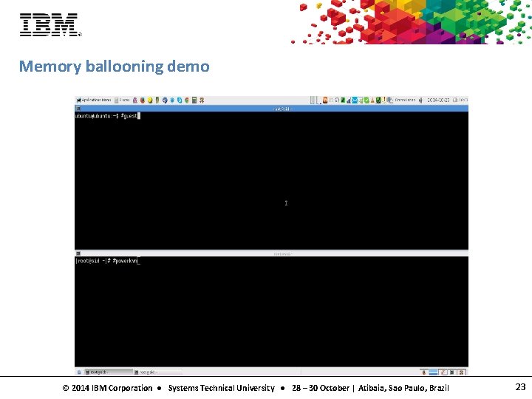The width and height of the screenshot is (532, 399).
Task: Click show desktop icon in bottom taskbar
Action: (x=79, y=372)
